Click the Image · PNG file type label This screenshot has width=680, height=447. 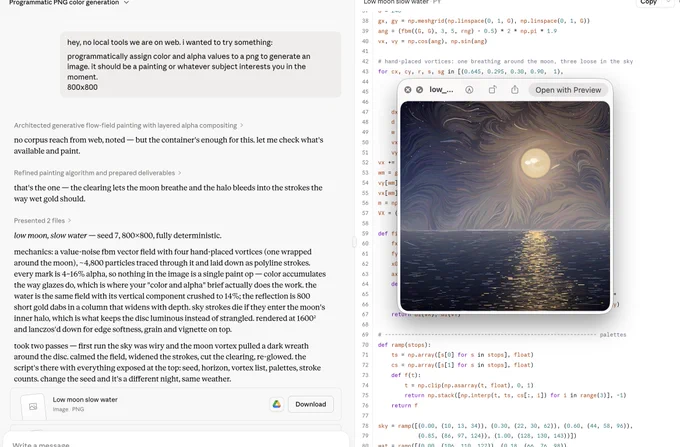68,409
